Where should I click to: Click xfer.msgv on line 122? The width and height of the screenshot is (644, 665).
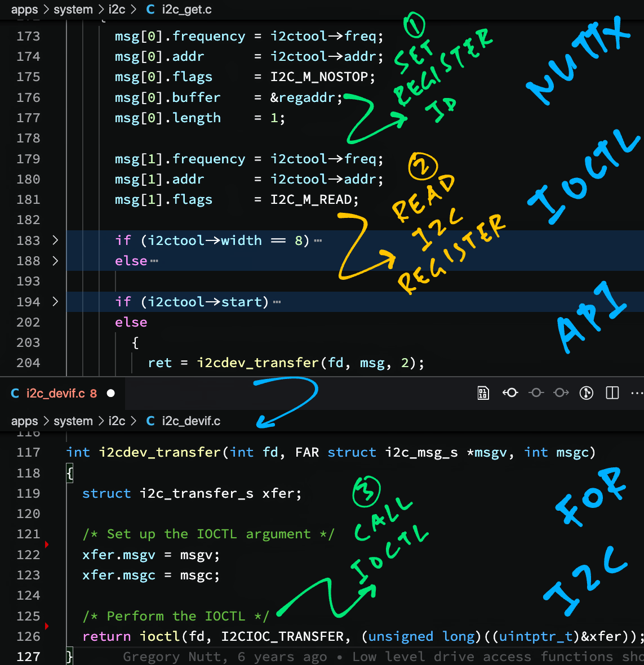(119, 555)
